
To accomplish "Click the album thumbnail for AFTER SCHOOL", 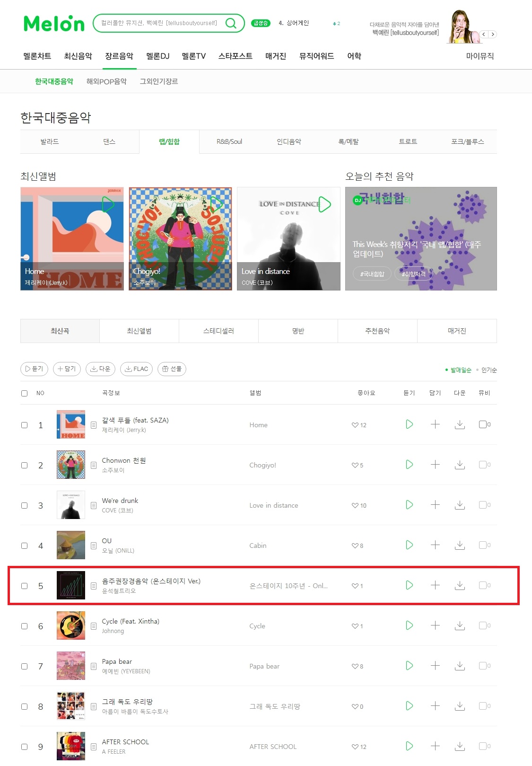I will coord(71,746).
